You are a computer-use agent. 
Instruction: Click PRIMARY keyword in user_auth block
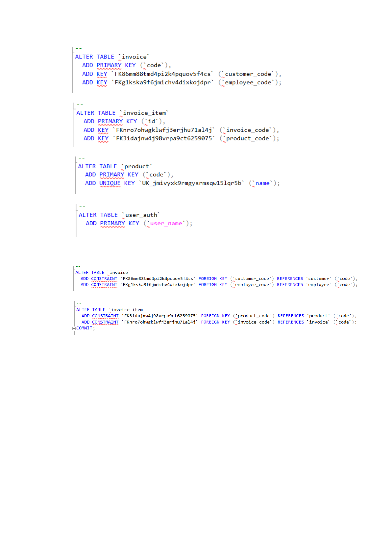(112, 224)
